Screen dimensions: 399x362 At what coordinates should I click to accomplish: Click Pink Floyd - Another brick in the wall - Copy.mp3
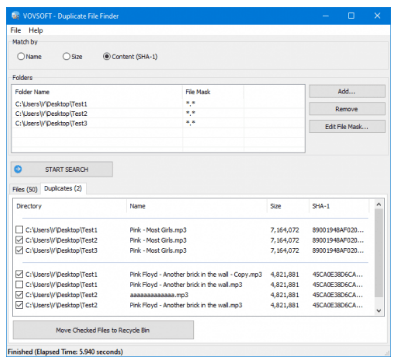[196, 274]
